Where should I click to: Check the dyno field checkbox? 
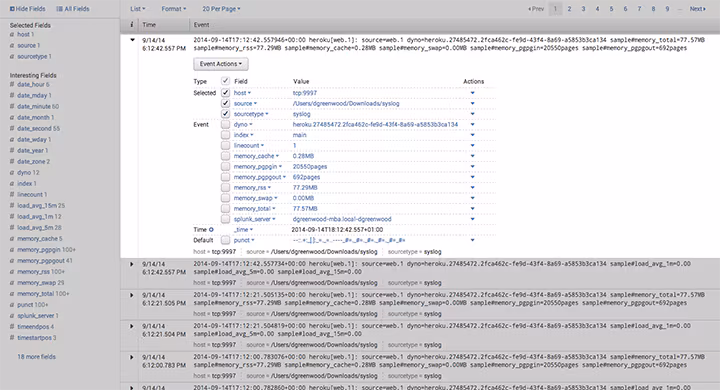tap(225, 124)
